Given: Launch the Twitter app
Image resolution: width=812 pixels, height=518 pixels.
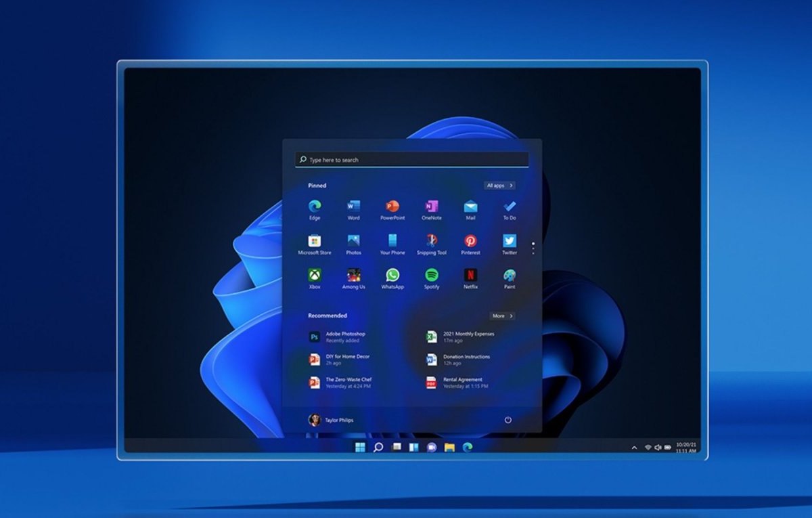Looking at the screenshot, I should coord(510,244).
